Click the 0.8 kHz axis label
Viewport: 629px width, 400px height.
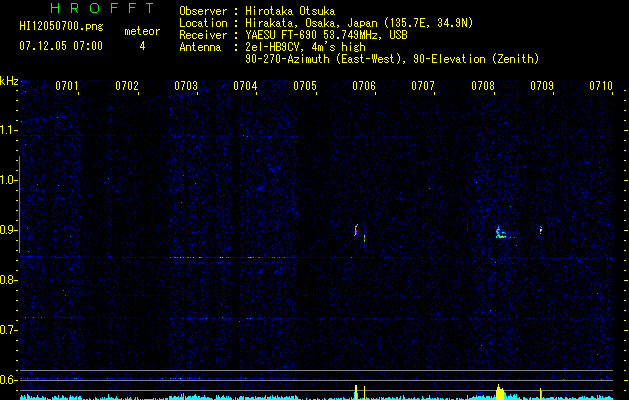pos(9,280)
